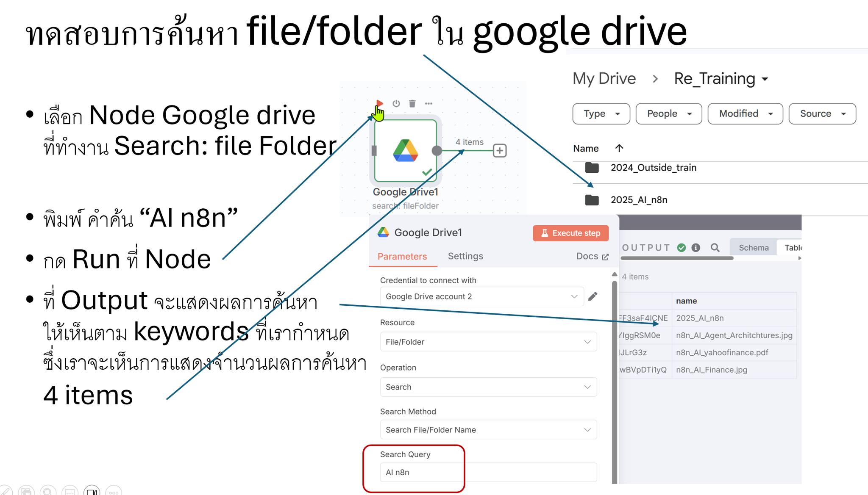Click the green output success check icon
This screenshot has width=868, height=495.
tap(682, 248)
